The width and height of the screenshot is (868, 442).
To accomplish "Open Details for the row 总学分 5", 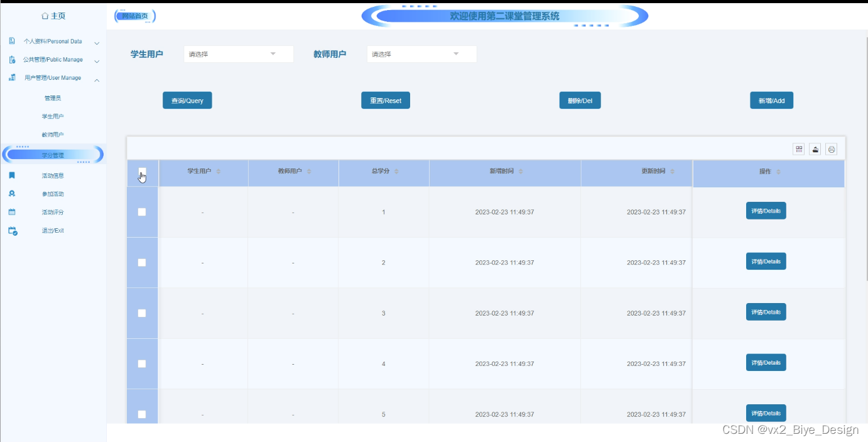I will point(766,413).
